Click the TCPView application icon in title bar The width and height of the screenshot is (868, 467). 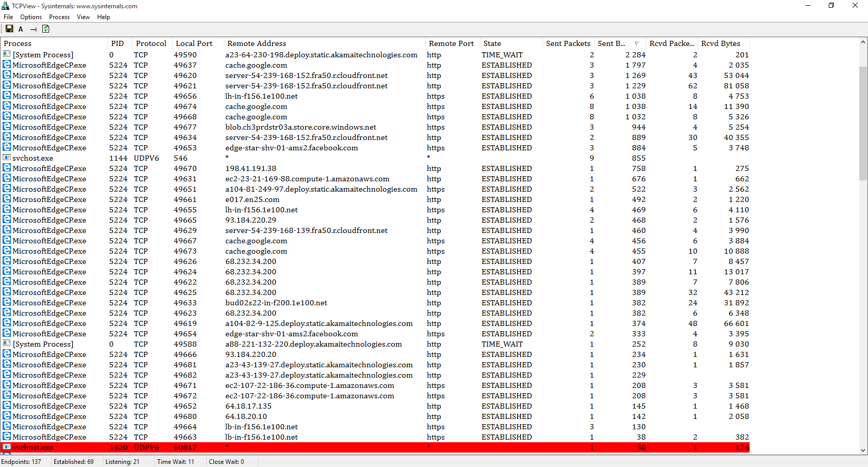pos(6,6)
